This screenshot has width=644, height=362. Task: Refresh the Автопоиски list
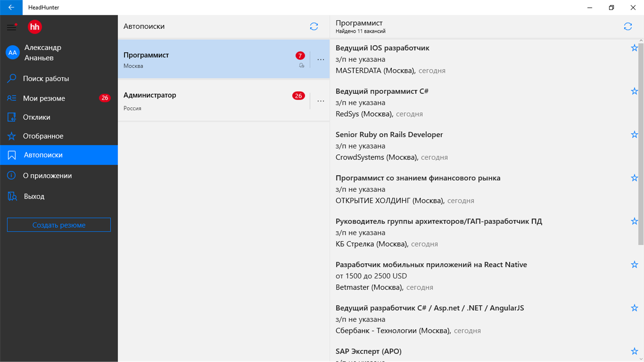(x=314, y=27)
